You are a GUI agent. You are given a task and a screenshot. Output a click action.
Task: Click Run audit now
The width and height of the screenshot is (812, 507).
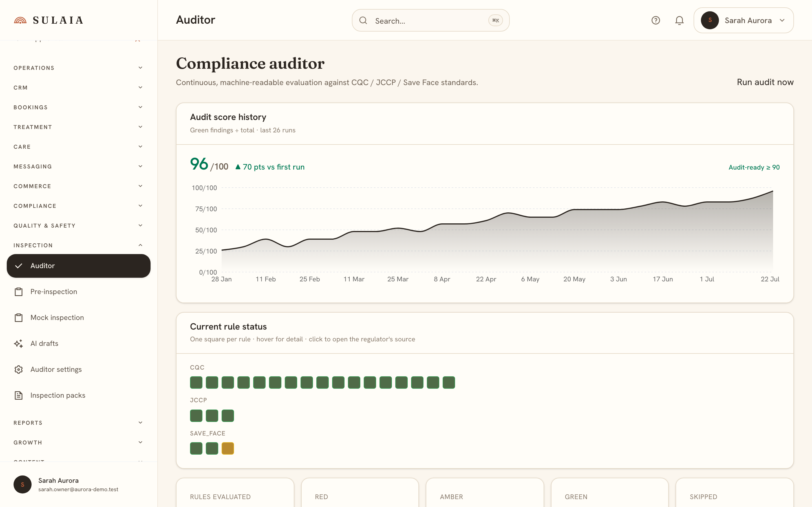click(765, 82)
